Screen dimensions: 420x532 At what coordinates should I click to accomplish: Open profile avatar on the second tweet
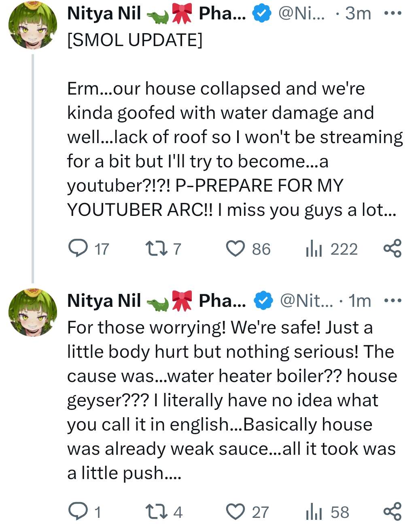(x=32, y=312)
